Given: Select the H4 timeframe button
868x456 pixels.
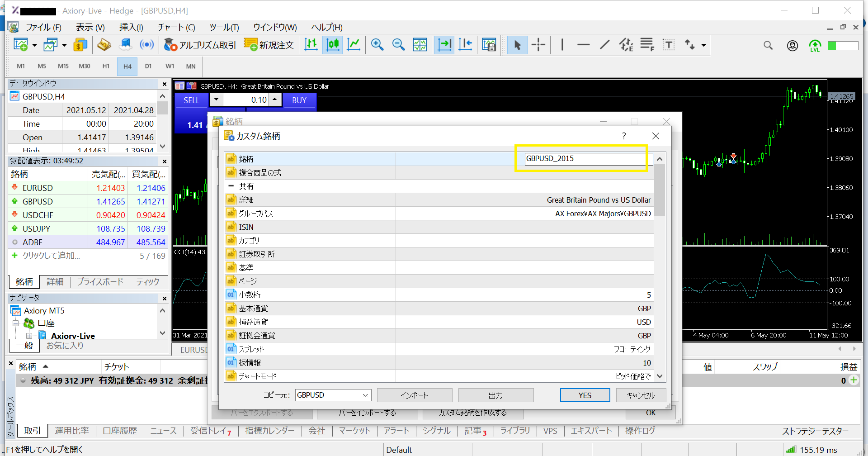Looking at the screenshot, I should tap(127, 66).
